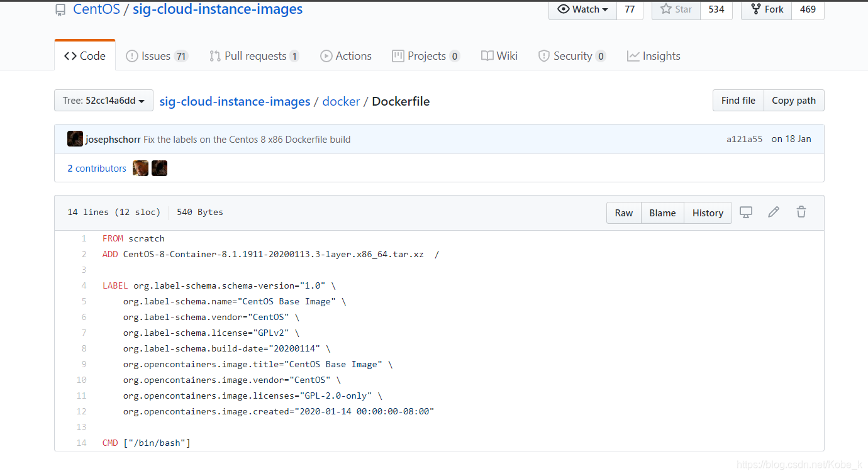This screenshot has height=476, width=868.
Task: Open the Security tab
Action: [572, 56]
